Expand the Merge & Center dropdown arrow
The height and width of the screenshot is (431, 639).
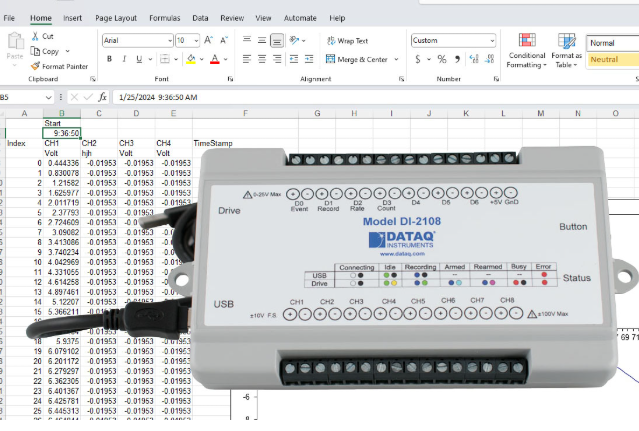396,59
